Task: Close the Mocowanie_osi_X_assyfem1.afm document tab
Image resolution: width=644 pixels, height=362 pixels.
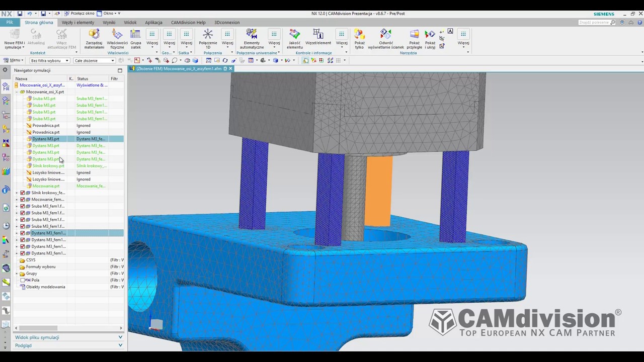Action: 230,68
